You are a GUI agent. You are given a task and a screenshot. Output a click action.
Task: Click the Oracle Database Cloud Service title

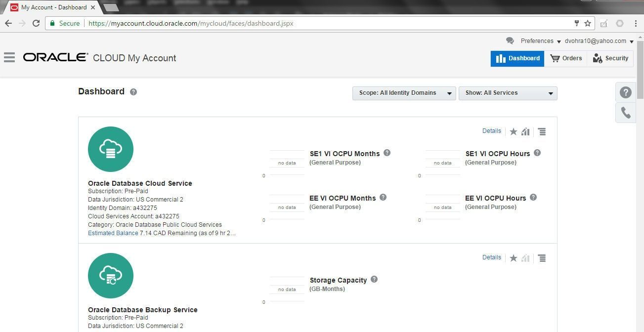pyautogui.click(x=140, y=183)
